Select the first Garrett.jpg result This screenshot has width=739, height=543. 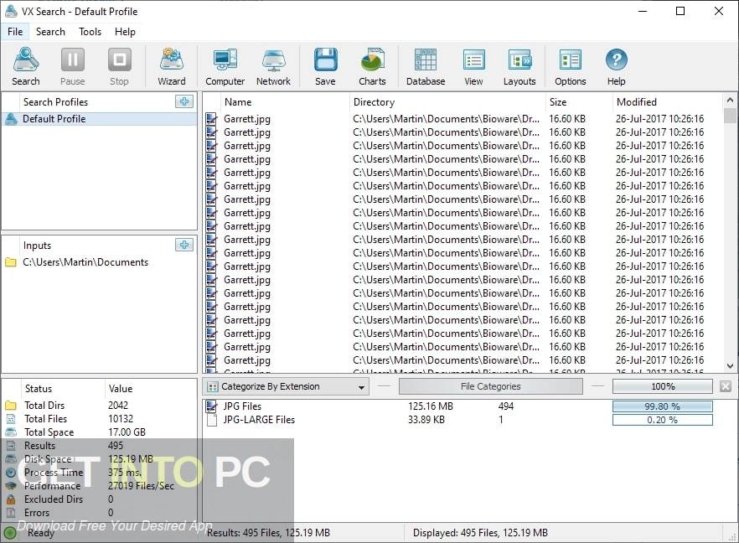[x=246, y=119]
